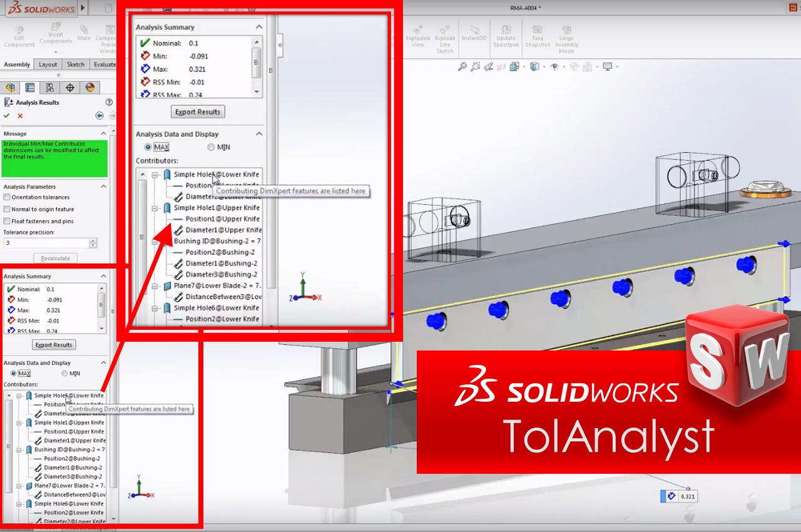This screenshot has height=532, width=801.
Task: Increase Tolerance precision with the up spinner
Action: [x=93, y=240]
